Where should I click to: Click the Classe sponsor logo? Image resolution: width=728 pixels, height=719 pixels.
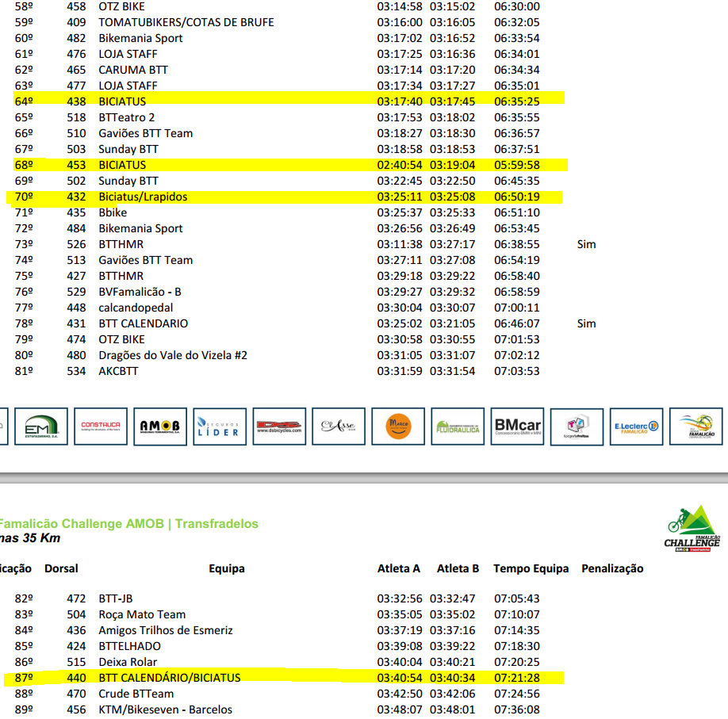point(339,426)
